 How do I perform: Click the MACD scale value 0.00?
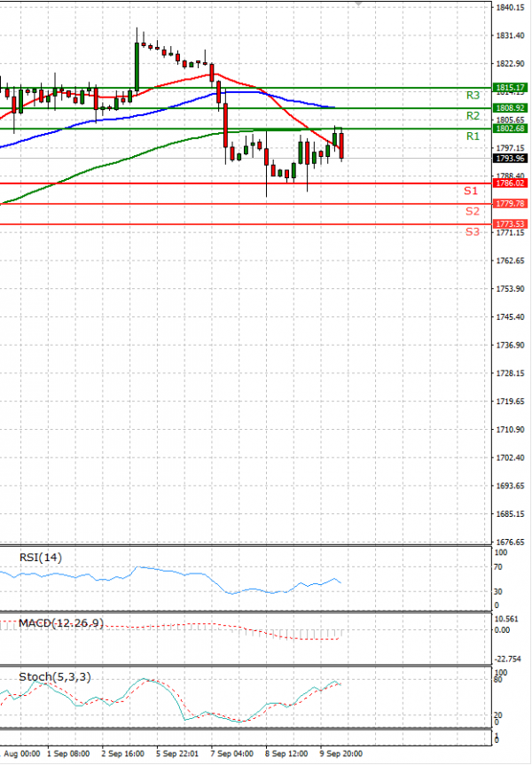502,630
